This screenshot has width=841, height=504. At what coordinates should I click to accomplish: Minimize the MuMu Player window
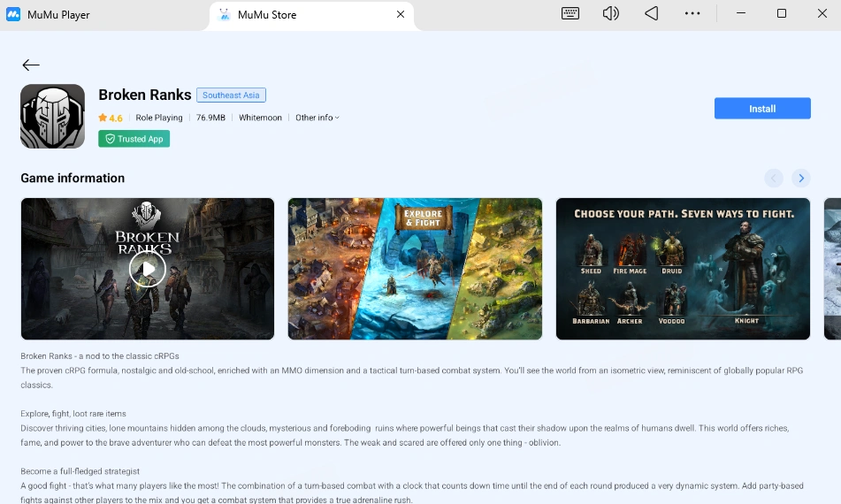pos(741,13)
